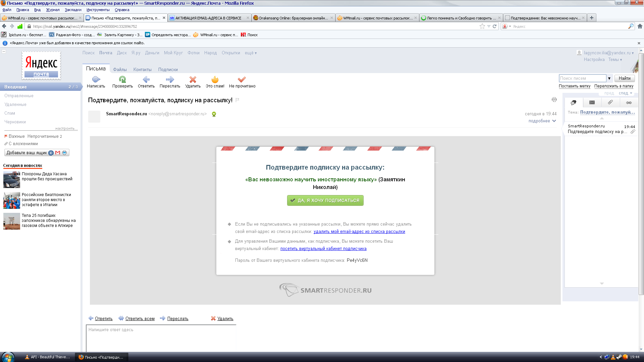Go to Firefox home page icon
Screen dimensions: 644x362
640,26
